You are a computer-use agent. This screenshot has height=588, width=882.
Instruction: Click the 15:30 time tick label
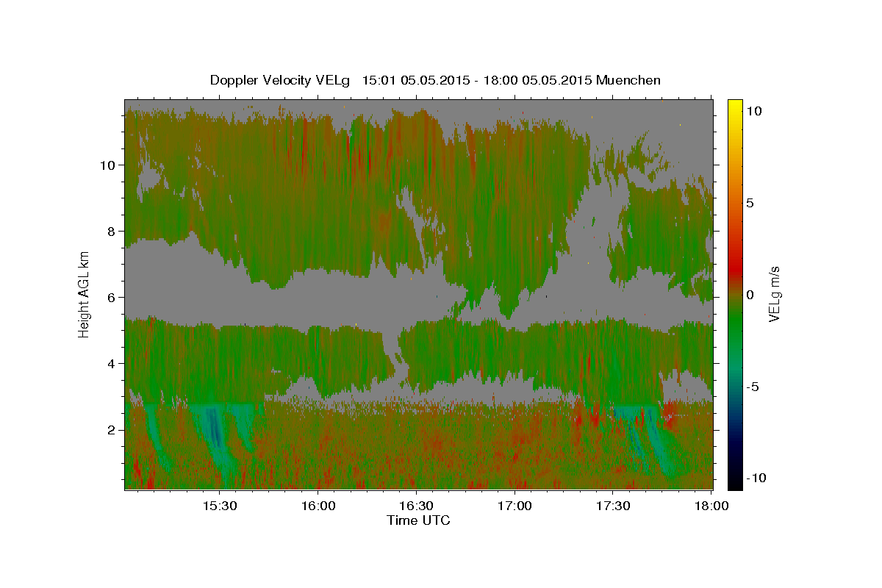(219, 506)
